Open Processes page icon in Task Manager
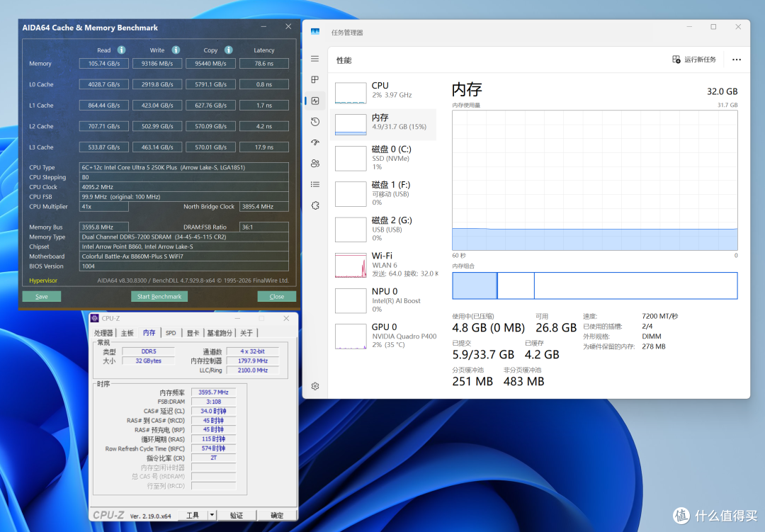This screenshot has height=532, width=765. (314, 79)
